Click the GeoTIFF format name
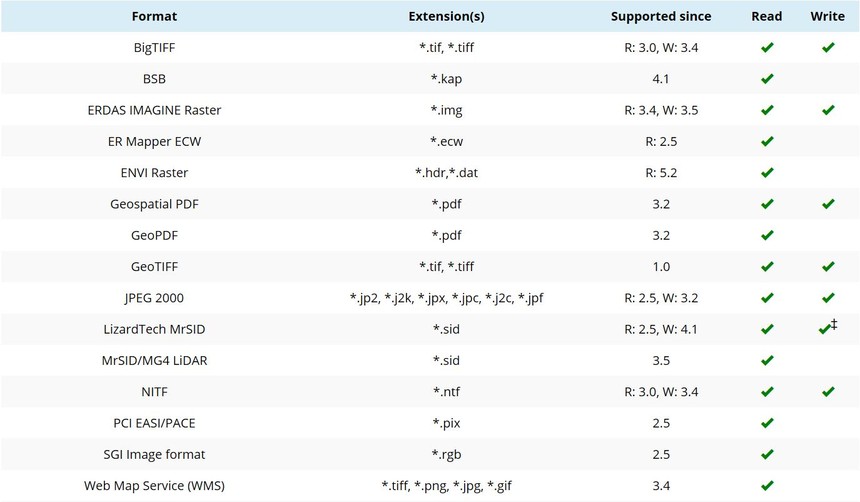 [x=154, y=266]
